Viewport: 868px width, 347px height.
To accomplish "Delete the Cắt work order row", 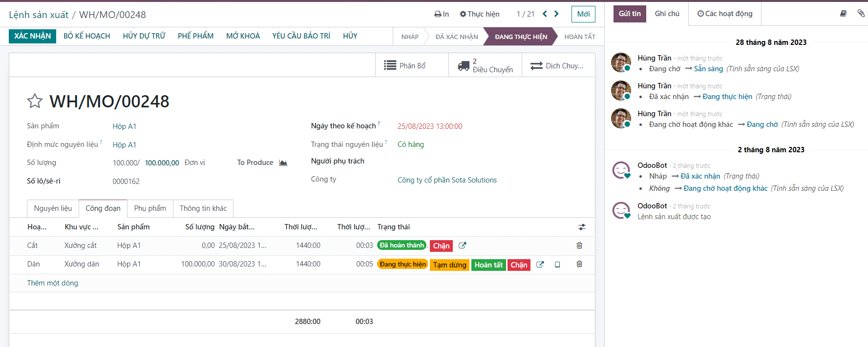I will (x=579, y=245).
